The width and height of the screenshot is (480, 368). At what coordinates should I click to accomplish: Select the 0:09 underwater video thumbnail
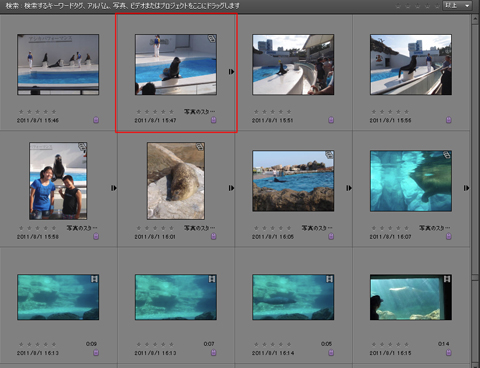[58, 297]
